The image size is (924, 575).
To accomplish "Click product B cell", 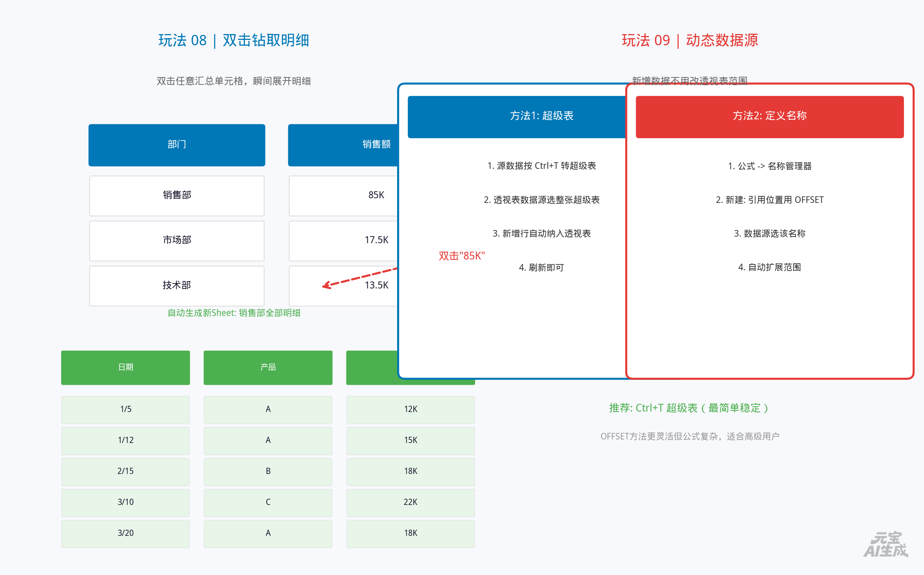I will (268, 472).
